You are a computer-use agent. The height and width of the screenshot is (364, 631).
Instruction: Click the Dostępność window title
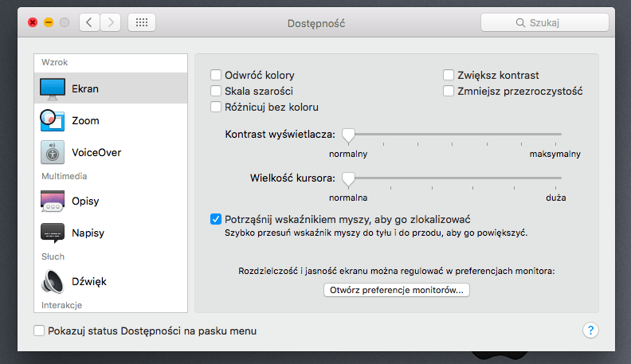[316, 23]
